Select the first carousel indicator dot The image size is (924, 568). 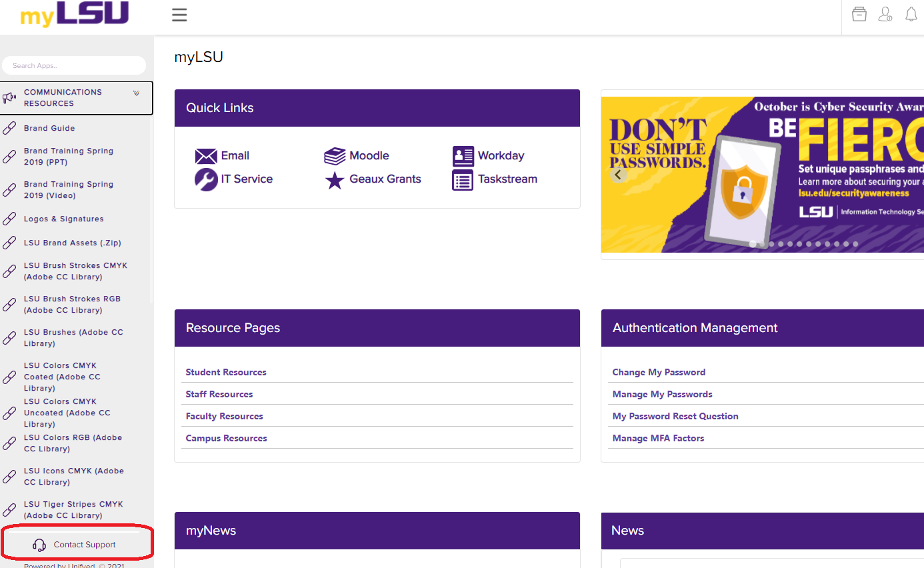[x=752, y=244]
